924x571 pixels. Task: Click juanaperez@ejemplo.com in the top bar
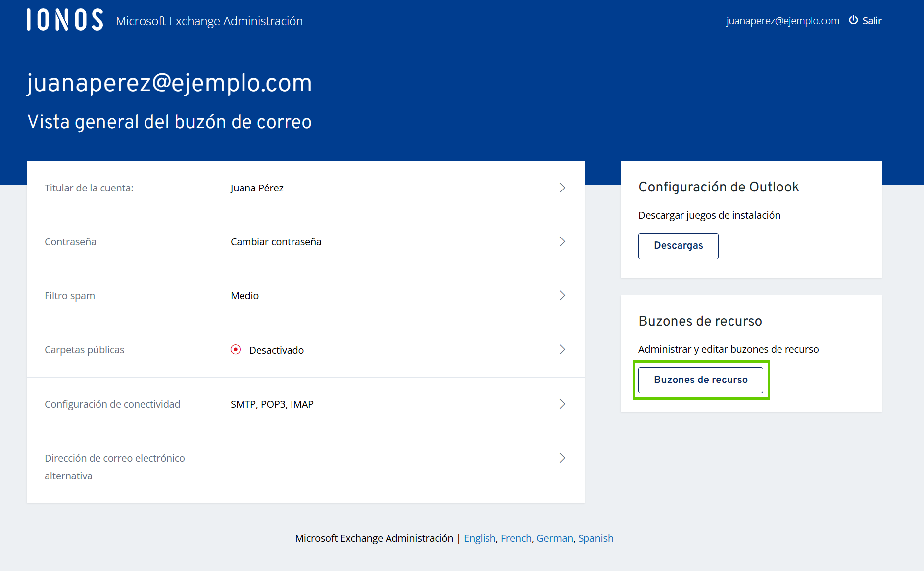(x=782, y=21)
